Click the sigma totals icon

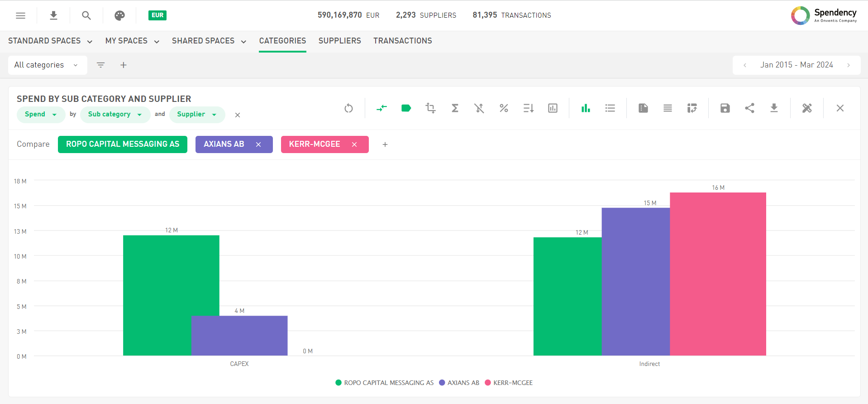[455, 108]
